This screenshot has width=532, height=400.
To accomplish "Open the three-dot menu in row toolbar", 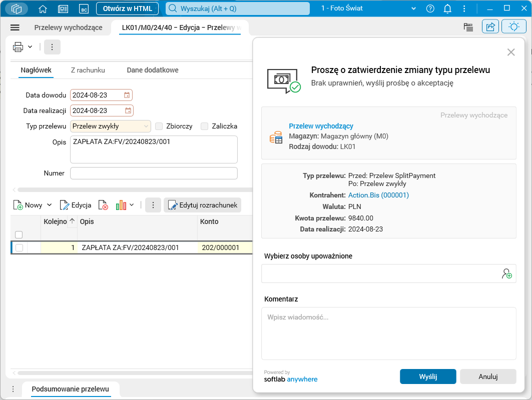I will 153,205.
